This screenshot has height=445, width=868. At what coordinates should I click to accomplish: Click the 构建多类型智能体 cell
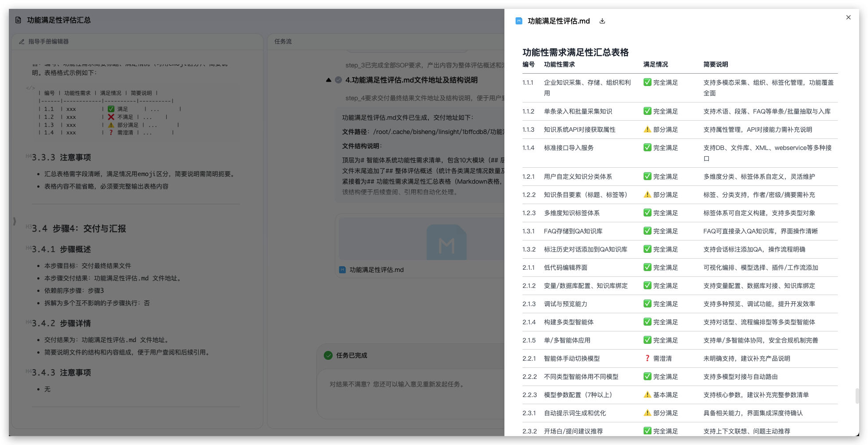[569, 322]
